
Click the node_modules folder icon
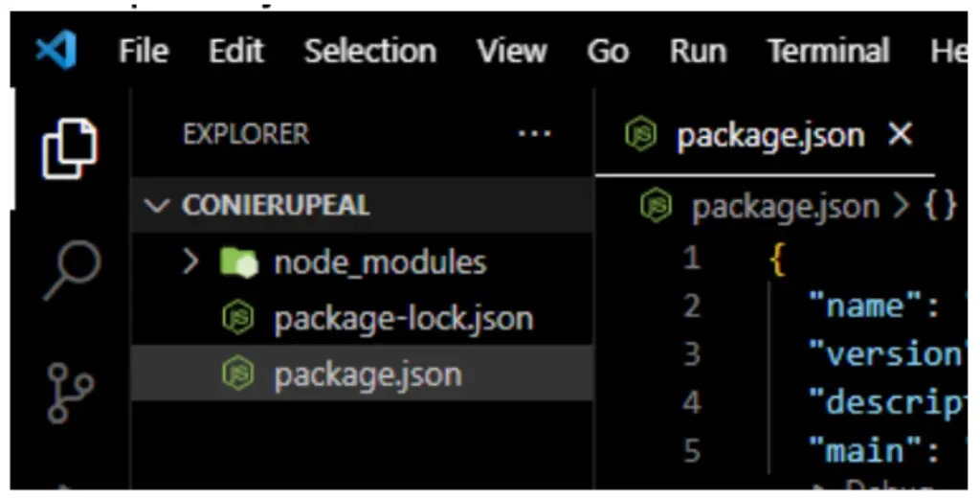[239, 261]
